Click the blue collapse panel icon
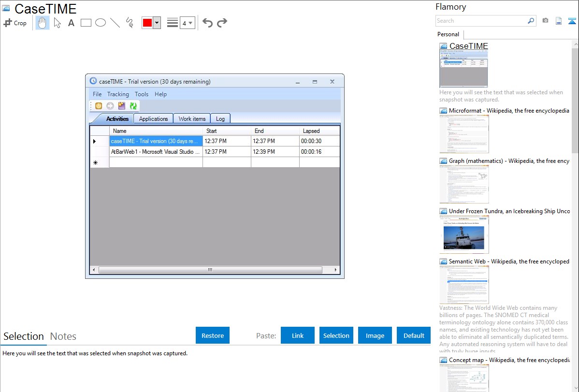Screen dimensions: 579x392 (572, 21)
